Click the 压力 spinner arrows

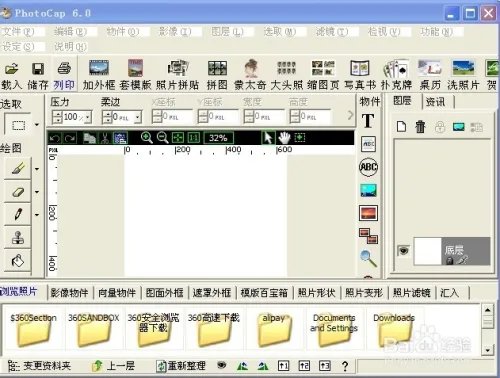click(x=57, y=117)
